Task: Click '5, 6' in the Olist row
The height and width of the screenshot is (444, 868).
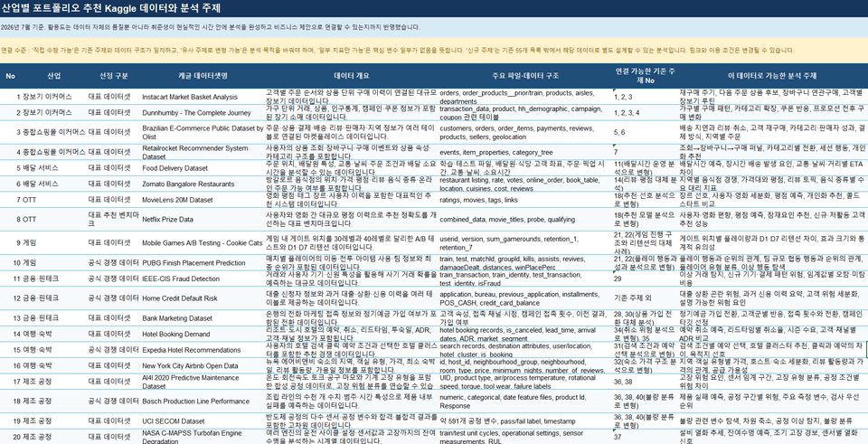Action: 619,133
